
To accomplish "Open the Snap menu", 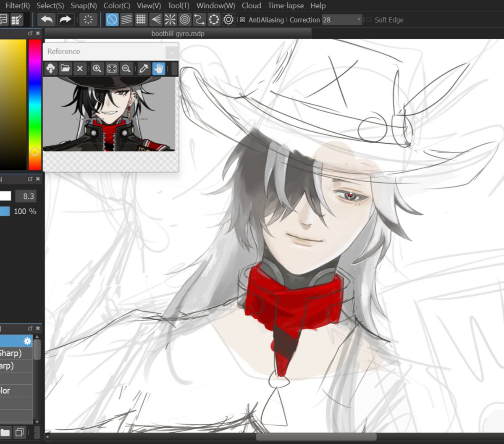I will tap(84, 6).
